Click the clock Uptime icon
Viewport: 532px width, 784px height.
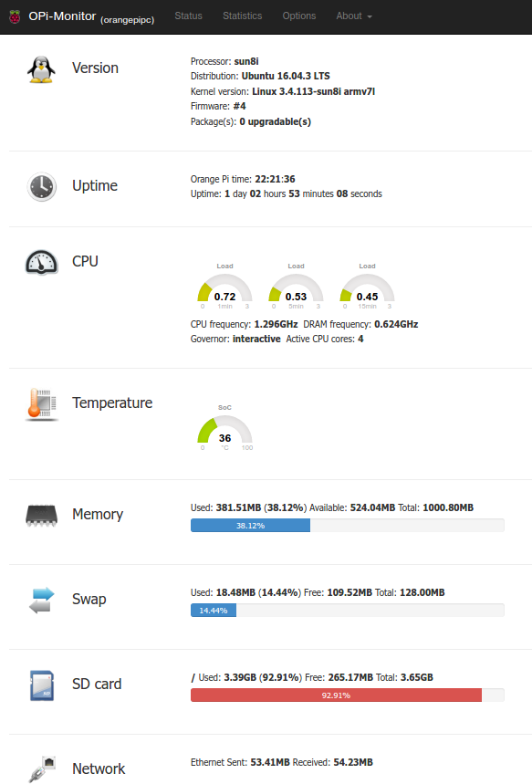tap(41, 186)
